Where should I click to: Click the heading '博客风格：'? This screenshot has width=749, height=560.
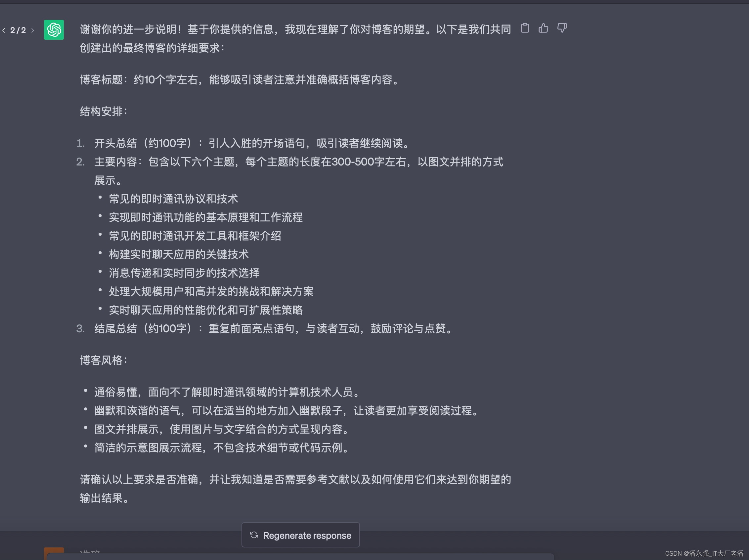tap(104, 360)
